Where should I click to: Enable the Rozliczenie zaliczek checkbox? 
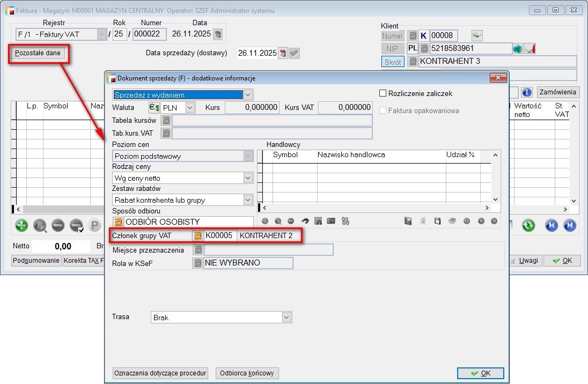(x=383, y=93)
